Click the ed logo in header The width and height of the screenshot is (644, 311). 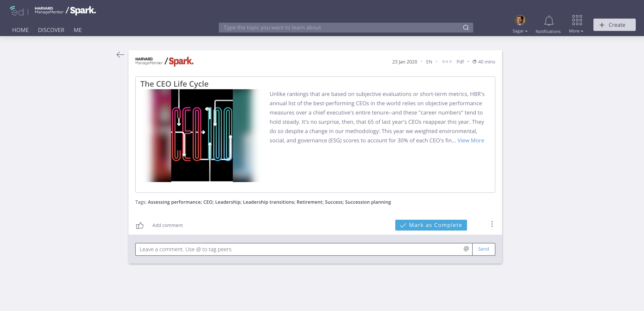[x=17, y=11]
